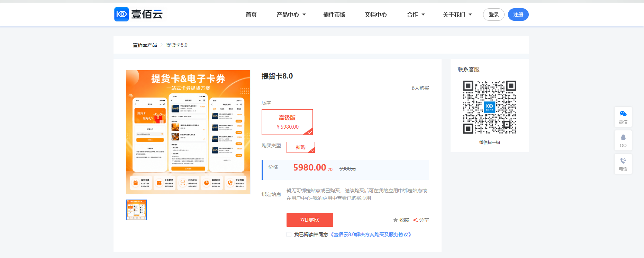
Task: Click the 提货卡8.0 breadcrumb text
Action: [177, 45]
